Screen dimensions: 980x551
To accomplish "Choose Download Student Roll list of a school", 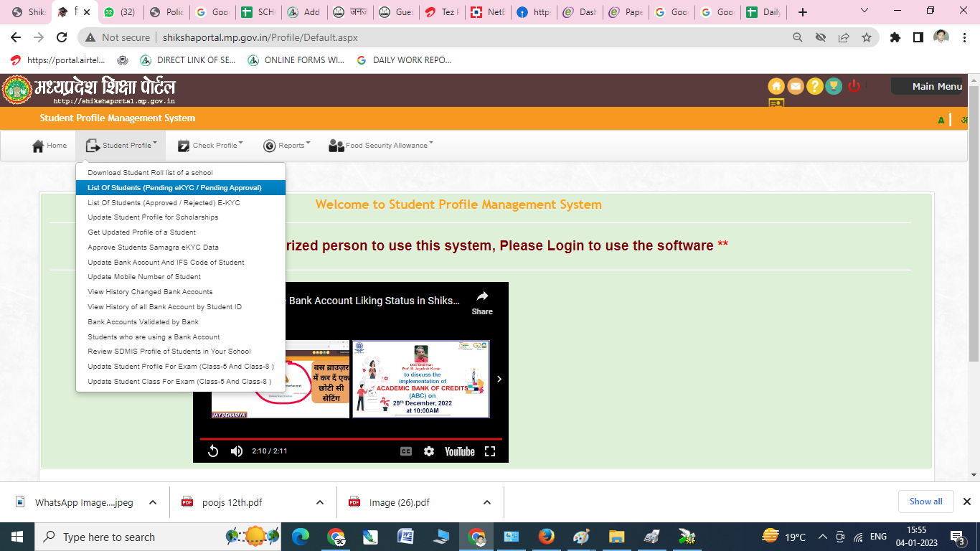I will tap(150, 173).
